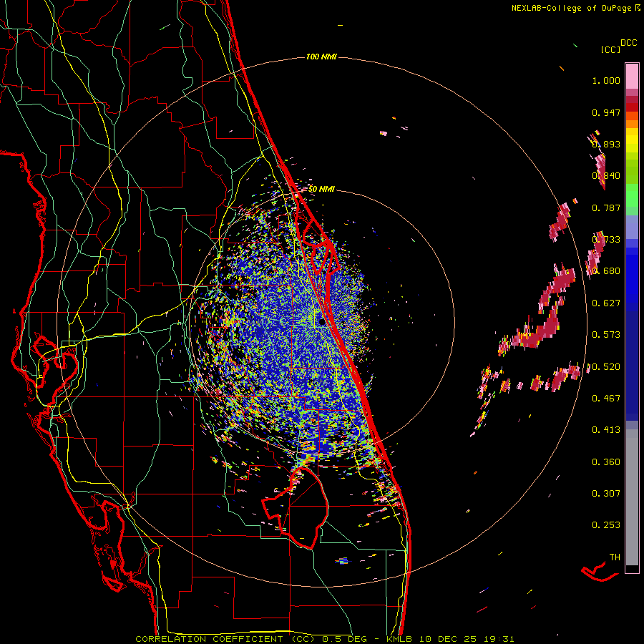This screenshot has height=644, width=644.
Task: Select the 0.413 scale value
Action: 606,430
